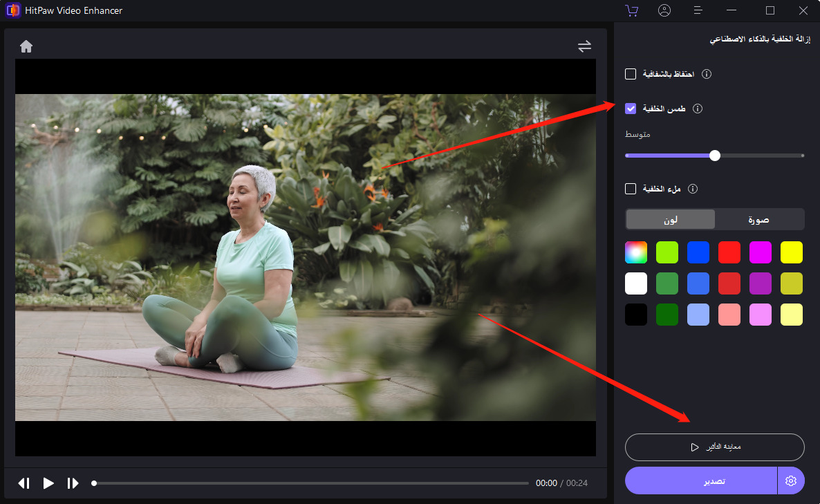Open export settings gear icon

pyautogui.click(x=791, y=480)
